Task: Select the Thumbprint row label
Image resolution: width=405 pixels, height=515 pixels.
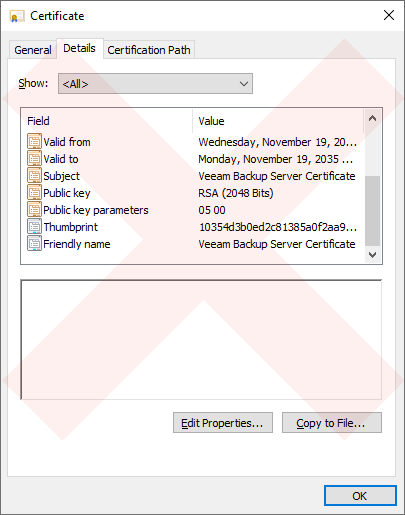Action: [71, 227]
